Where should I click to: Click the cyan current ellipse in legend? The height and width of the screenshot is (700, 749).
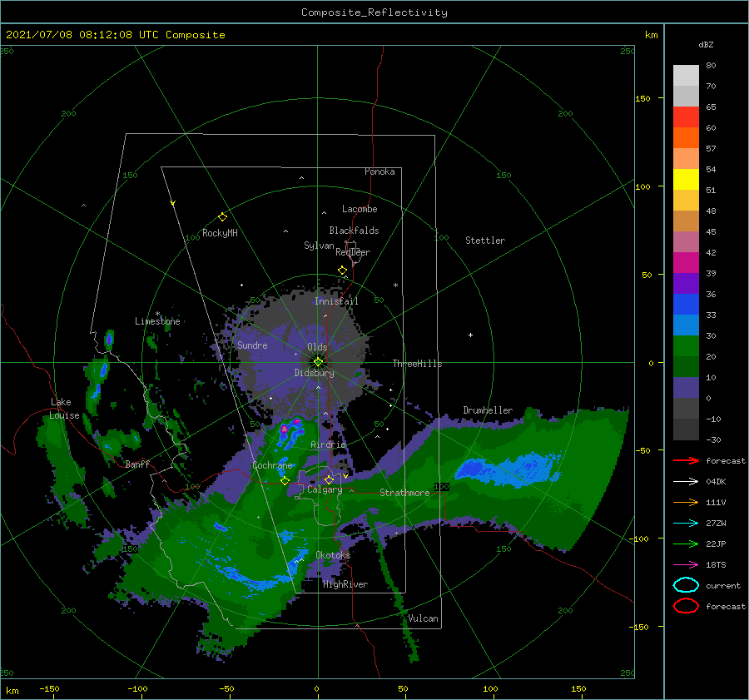(x=686, y=585)
